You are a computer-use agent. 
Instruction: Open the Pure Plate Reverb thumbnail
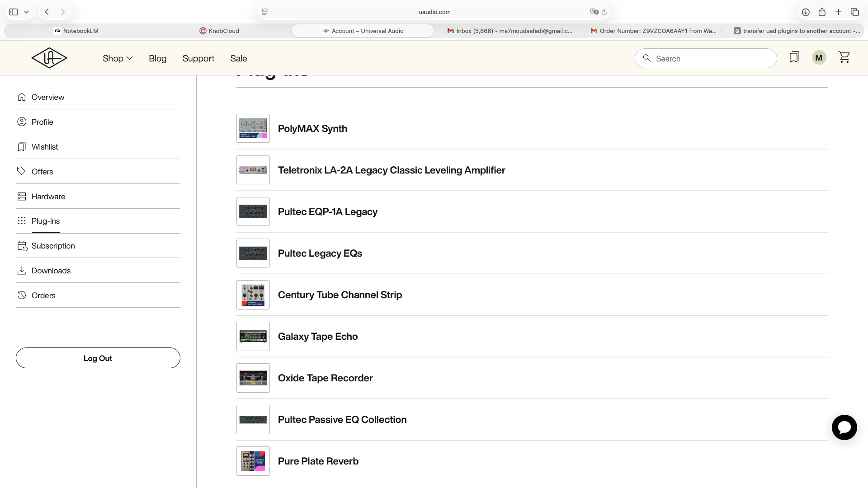(253, 461)
